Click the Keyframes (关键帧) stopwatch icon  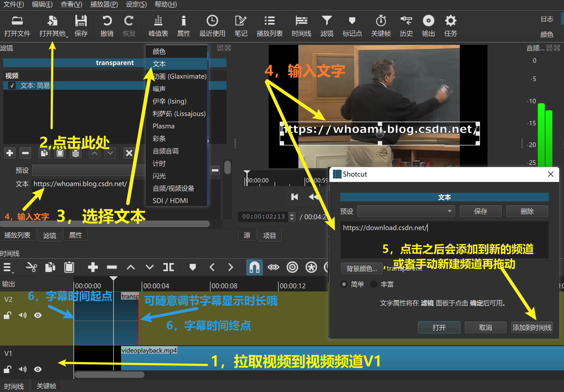[x=381, y=21]
